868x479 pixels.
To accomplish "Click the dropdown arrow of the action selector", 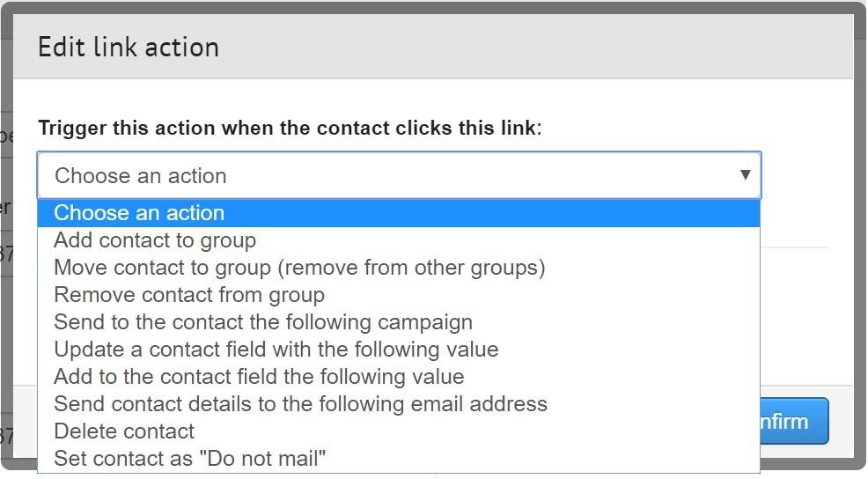I will click(x=745, y=174).
